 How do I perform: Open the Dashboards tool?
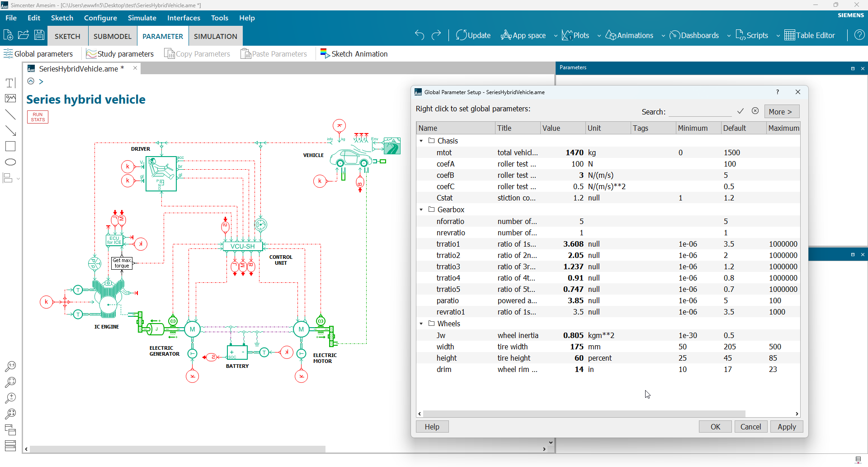[x=694, y=35]
